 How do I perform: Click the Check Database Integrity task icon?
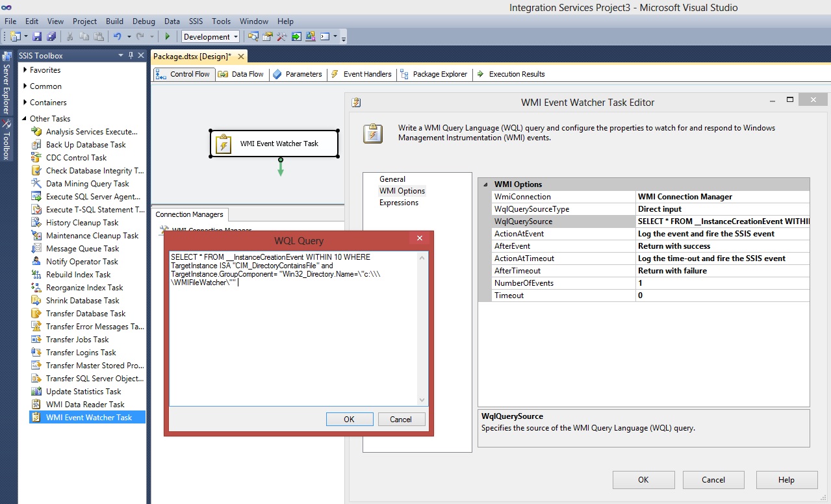tap(36, 171)
